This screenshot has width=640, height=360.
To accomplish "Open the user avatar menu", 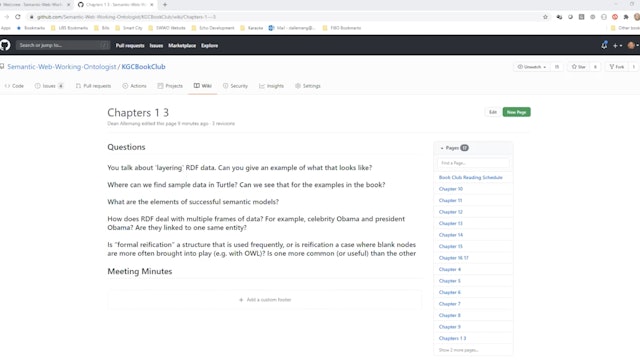I will (x=633, y=45).
